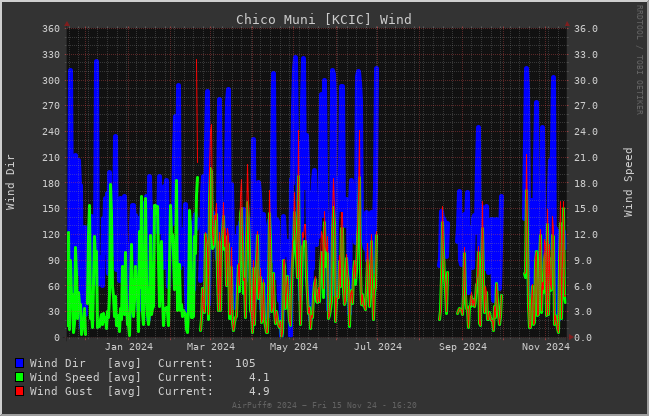649x416 pixels.
Task: Click the Wind Speed current value 4.1
Action: [x=259, y=378]
